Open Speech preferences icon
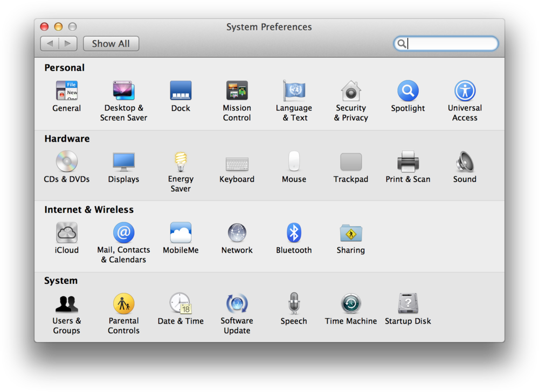Screen dimensions: 539x392 pos(294,304)
